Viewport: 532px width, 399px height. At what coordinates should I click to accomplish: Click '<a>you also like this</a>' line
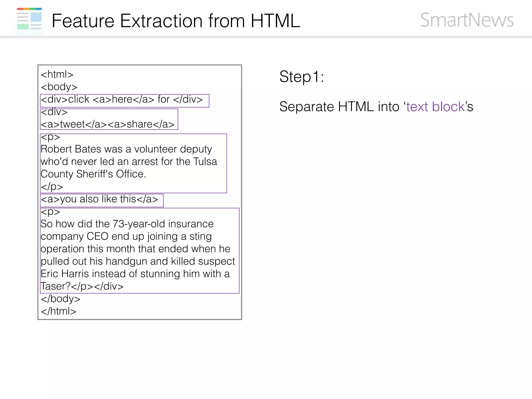99,199
